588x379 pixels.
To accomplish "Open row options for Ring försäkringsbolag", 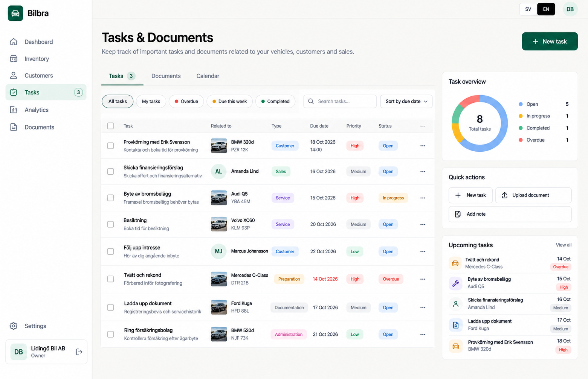I will (423, 334).
